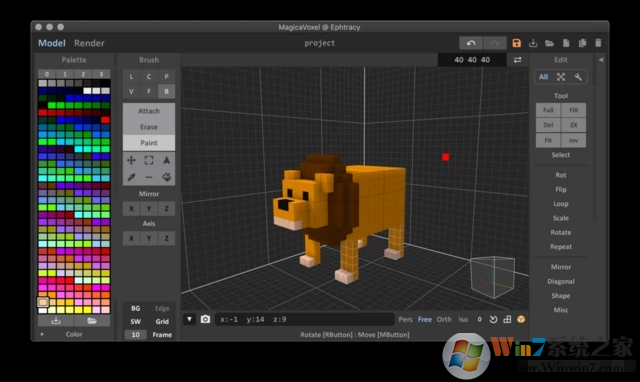This screenshot has width=640, height=382.
Task: Import a palette using the palette download icon
Action: tap(56, 321)
